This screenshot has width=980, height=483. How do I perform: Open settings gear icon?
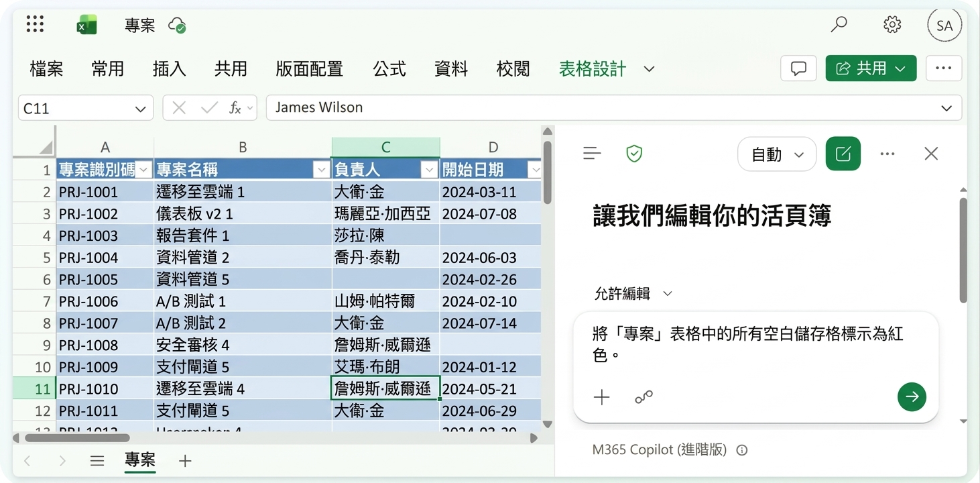892,25
